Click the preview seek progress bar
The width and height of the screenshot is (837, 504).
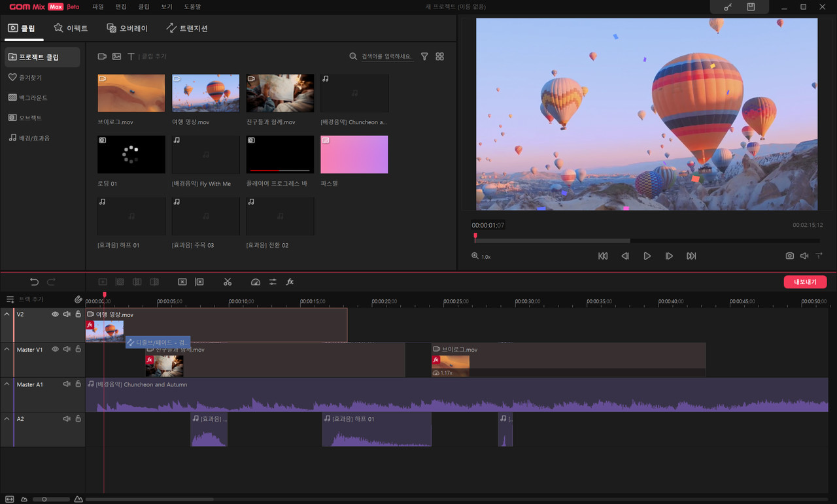tap(646, 241)
